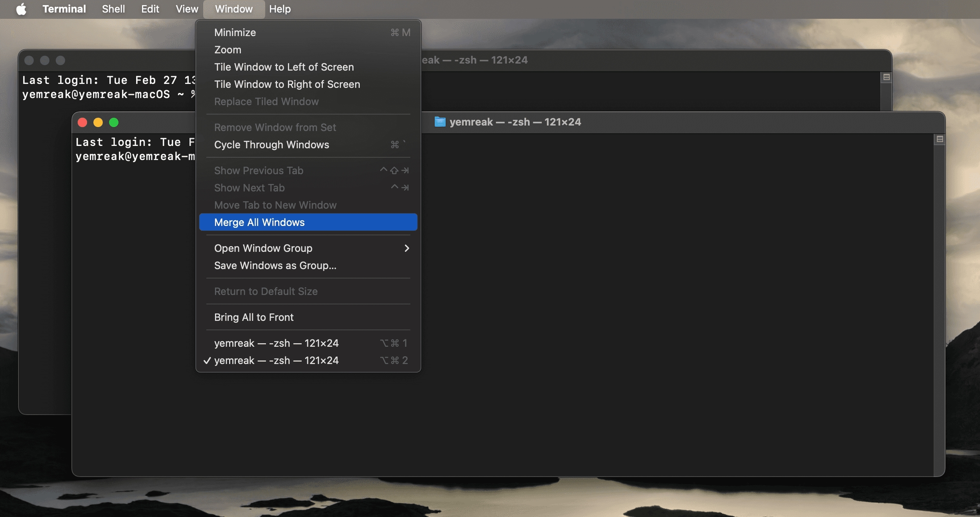The width and height of the screenshot is (980, 517).
Task: Select Tile Window to Left of Screen
Action: 284,67
